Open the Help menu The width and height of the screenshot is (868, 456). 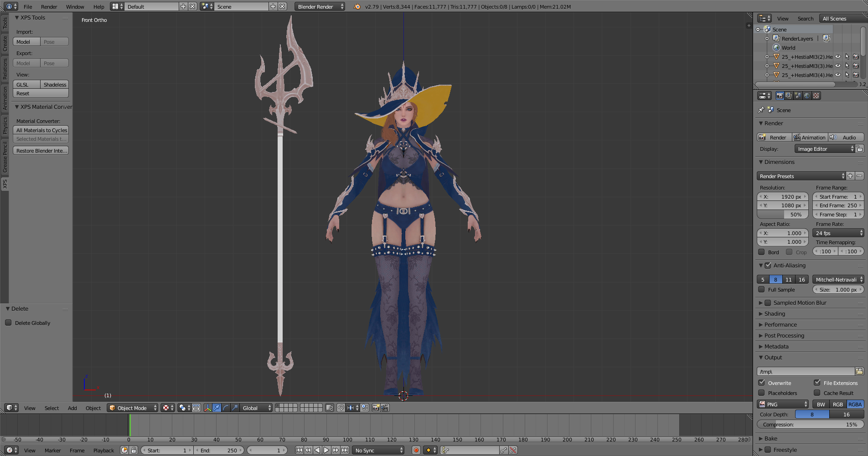pos(98,6)
